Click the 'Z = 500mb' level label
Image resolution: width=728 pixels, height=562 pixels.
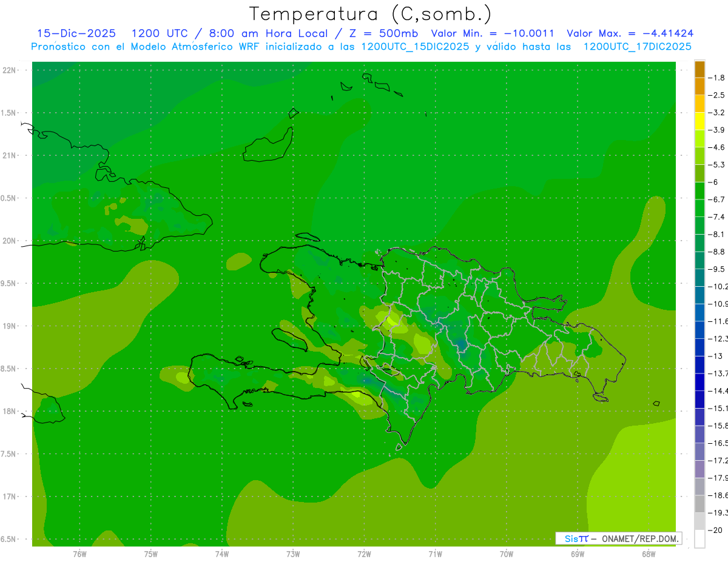pos(382,33)
